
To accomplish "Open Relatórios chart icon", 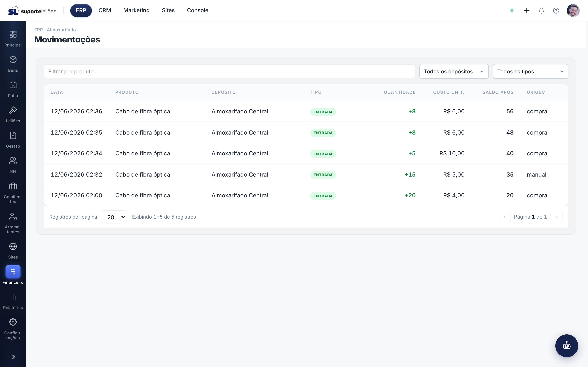I will [x=13, y=297].
